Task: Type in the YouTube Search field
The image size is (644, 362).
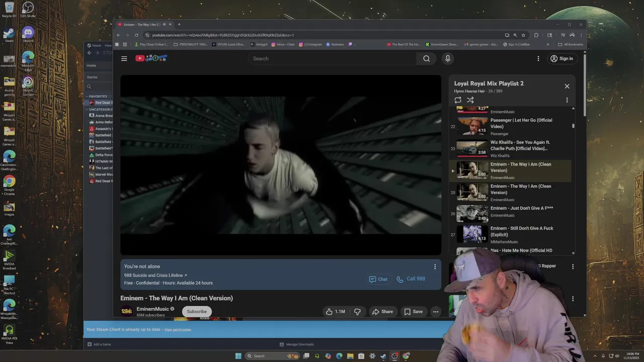Action: (332, 58)
